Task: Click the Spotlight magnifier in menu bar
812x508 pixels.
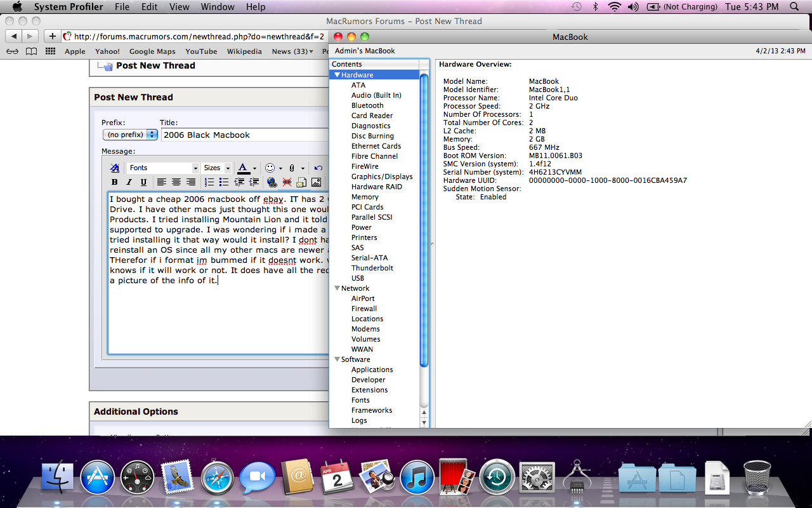Action: point(795,7)
